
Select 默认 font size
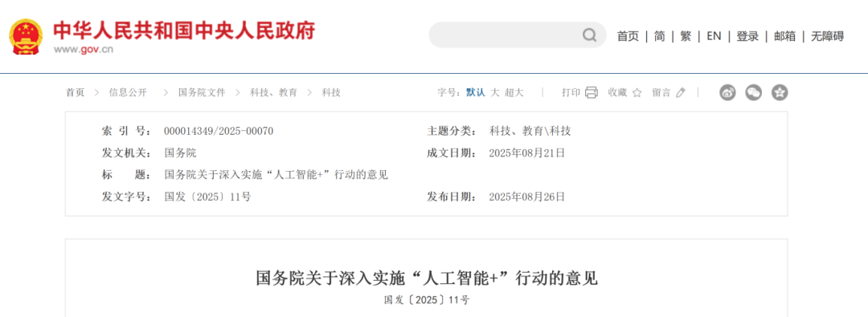(475, 92)
